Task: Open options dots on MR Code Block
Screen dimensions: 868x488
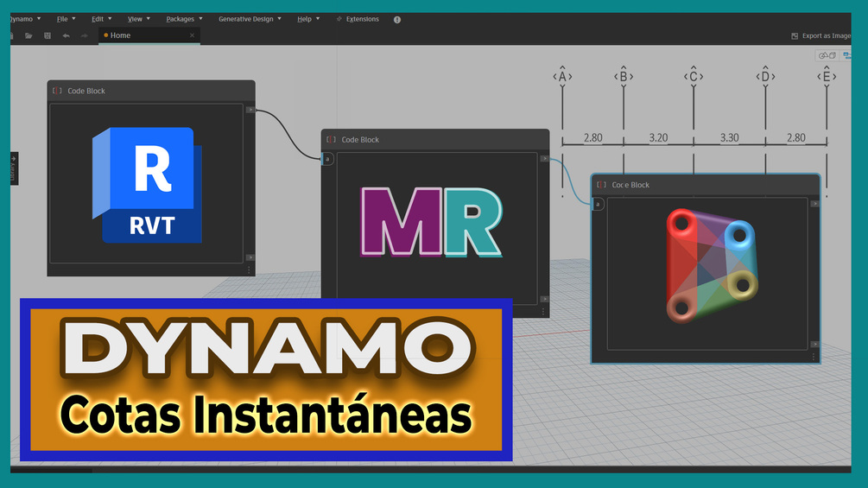Action: (543, 312)
